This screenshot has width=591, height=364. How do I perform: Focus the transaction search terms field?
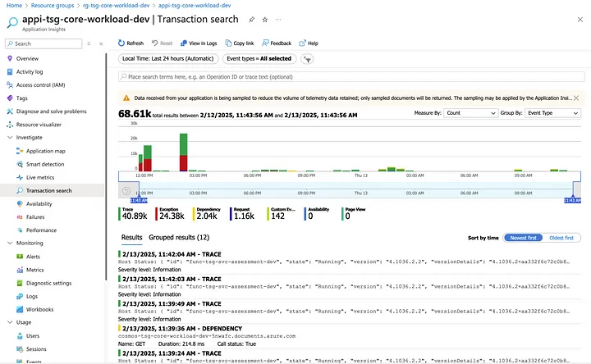351,77
